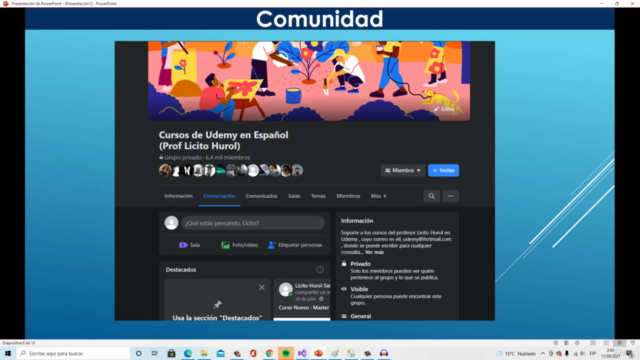The width and height of the screenshot is (640, 360).
Task: Click the previous slide status bar button
Action: pyautogui.click(x=556, y=343)
